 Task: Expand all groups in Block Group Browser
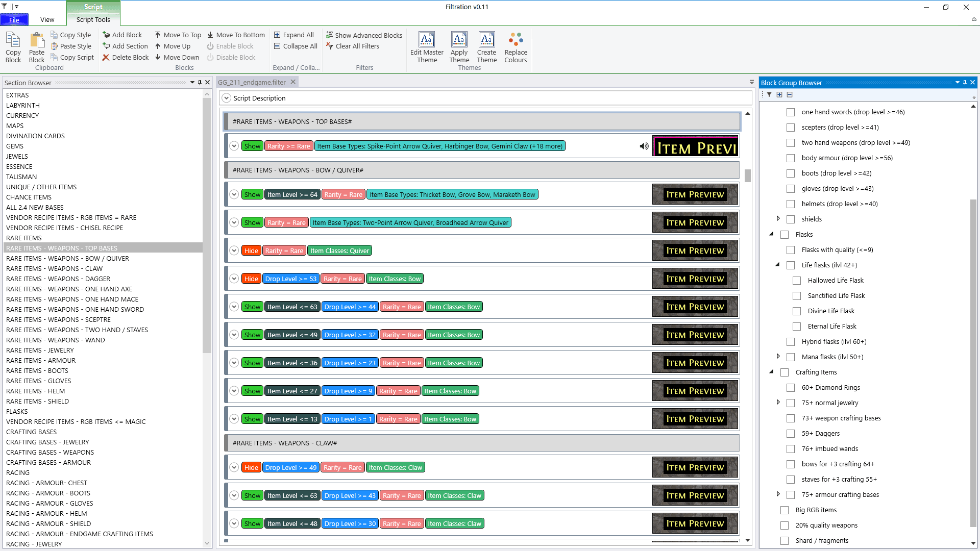779,94
